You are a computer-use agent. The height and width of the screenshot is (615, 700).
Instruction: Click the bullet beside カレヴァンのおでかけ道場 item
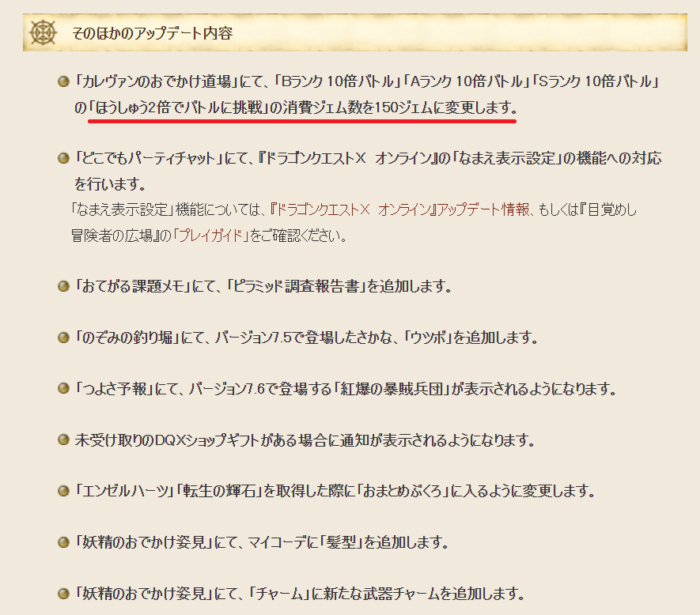pyautogui.click(x=63, y=81)
